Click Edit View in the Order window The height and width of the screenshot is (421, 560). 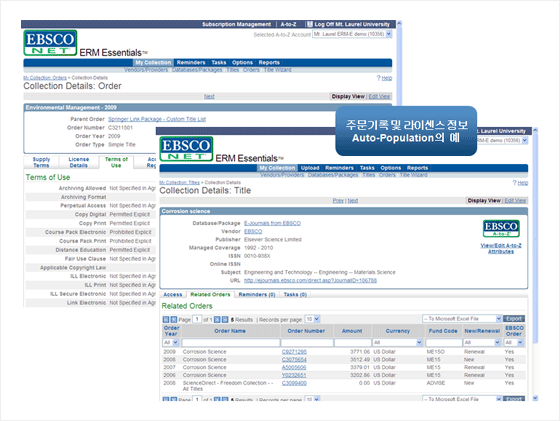379,96
